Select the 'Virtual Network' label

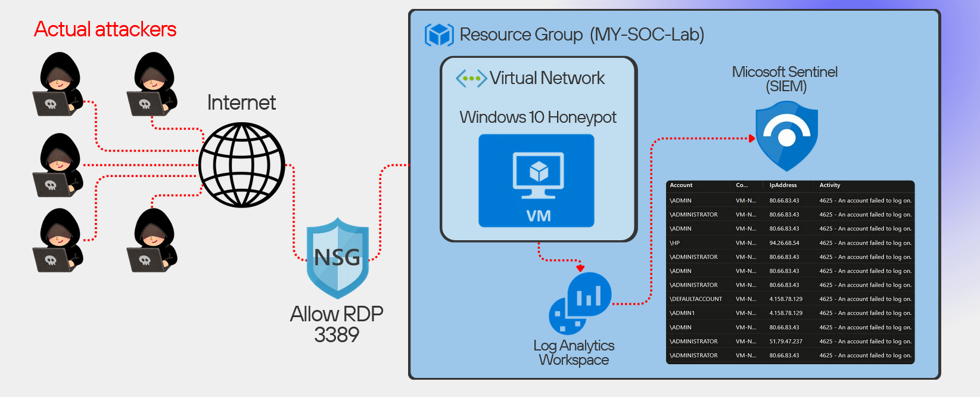click(x=547, y=78)
